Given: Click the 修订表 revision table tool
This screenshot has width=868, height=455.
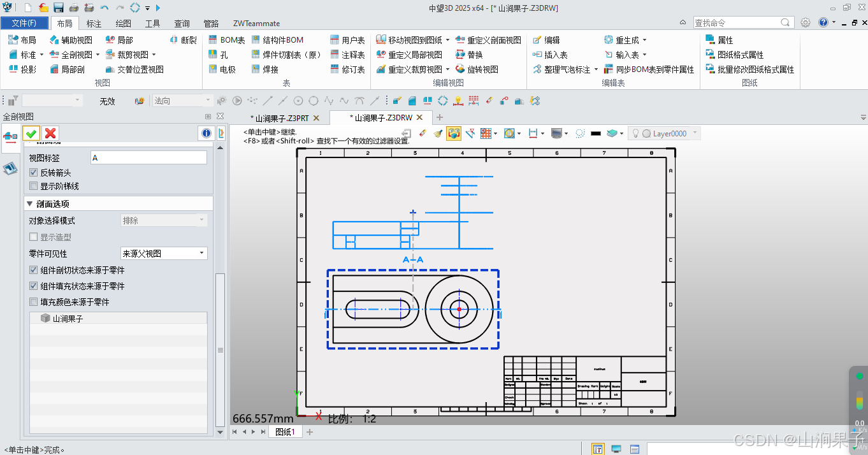Looking at the screenshot, I should (348, 69).
